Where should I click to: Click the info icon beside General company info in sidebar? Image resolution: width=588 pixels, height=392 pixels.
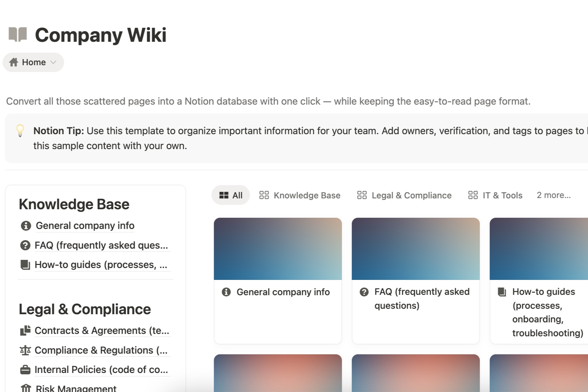[x=26, y=226]
